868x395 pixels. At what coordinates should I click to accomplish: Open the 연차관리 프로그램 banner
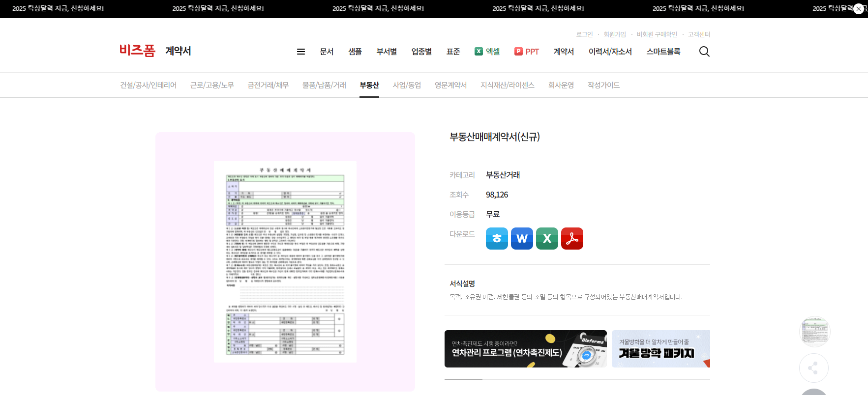coord(526,349)
